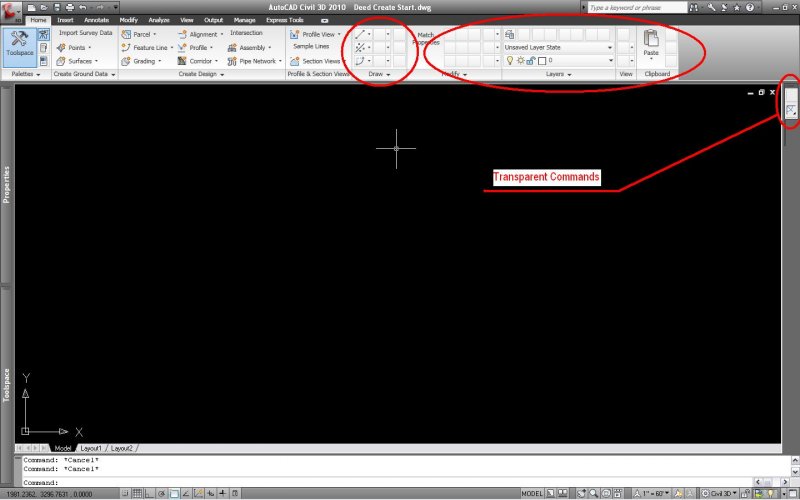Click the Zoom magnifier icon in status bar
The height and width of the screenshot is (500, 800).
click(593, 493)
